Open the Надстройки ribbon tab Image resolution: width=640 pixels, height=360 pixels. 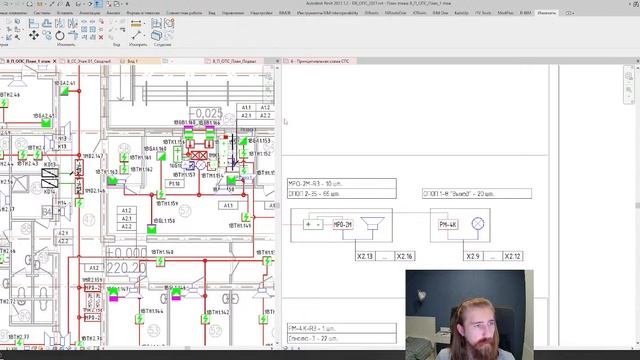(262, 13)
